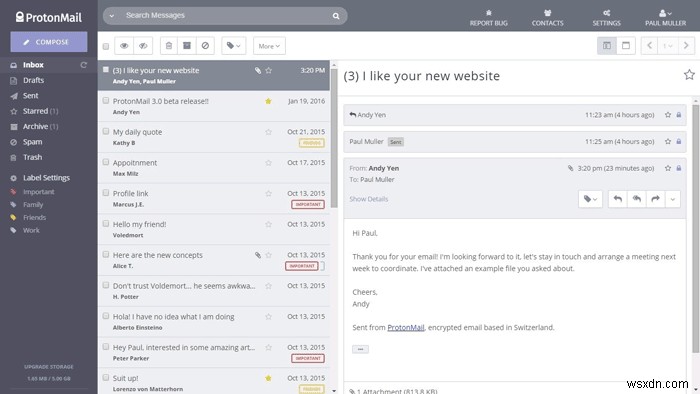Star the My daily quote message
Viewport: 700px width, 394px height.
[268, 132]
